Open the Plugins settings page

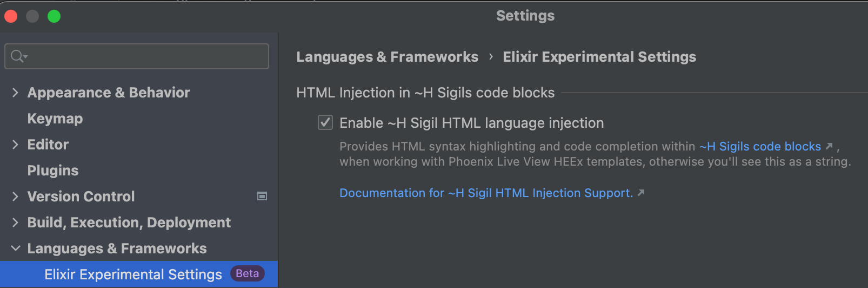click(x=53, y=171)
